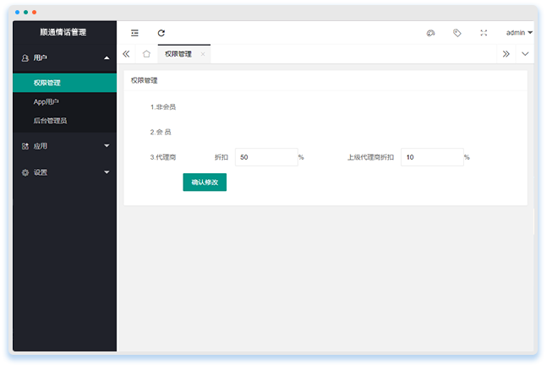Click the 确认修改 button
Image resolution: width=547 pixels, height=392 pixels.
coord(205,182)
